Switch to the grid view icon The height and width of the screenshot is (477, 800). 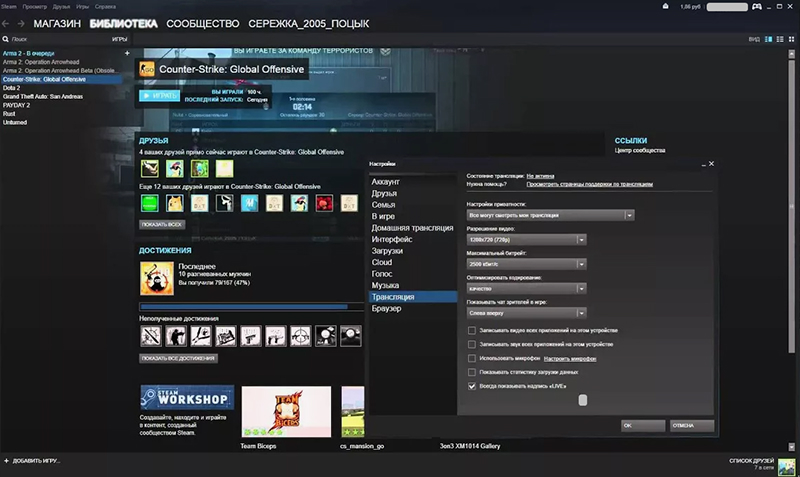coord(791,39)
